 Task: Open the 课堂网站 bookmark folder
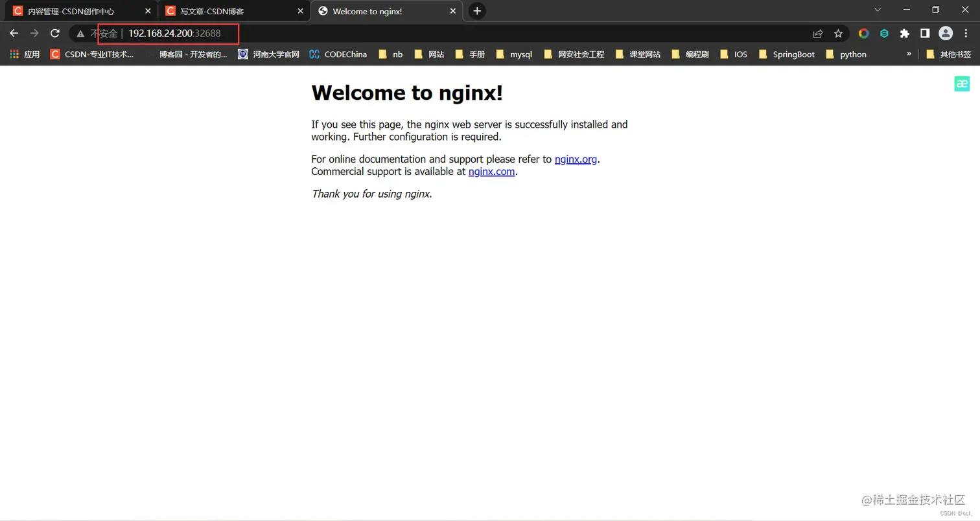tap(637, 54)
